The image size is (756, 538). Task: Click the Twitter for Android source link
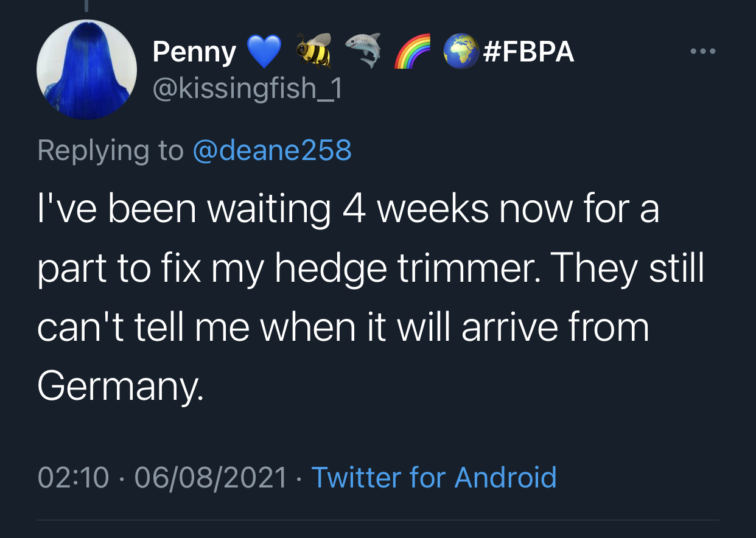click(434, 477)
